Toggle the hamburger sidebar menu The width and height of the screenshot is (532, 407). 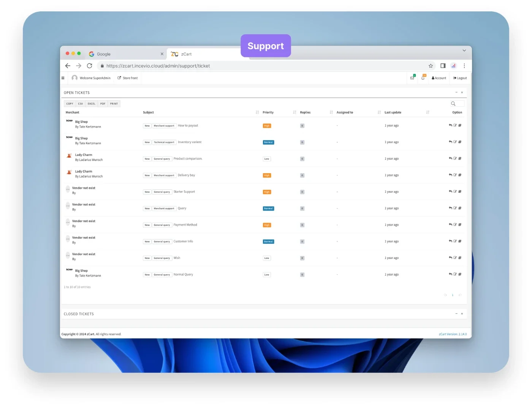click(63, 78)
